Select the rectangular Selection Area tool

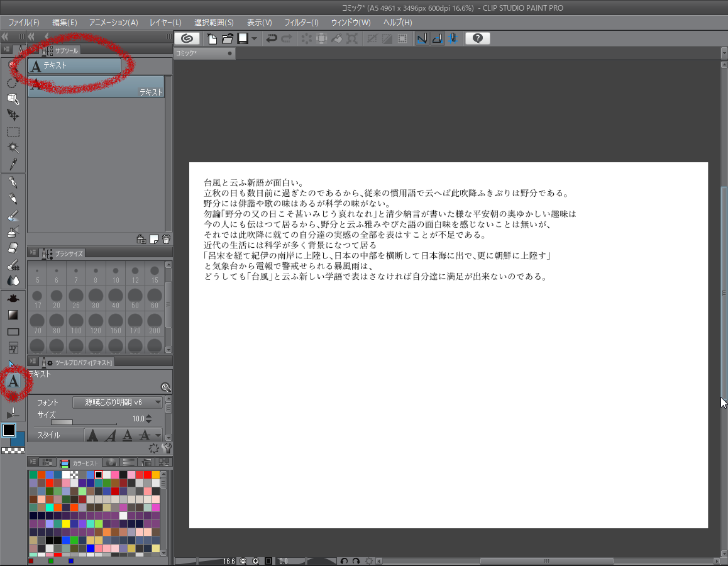[x=13, y=131]
